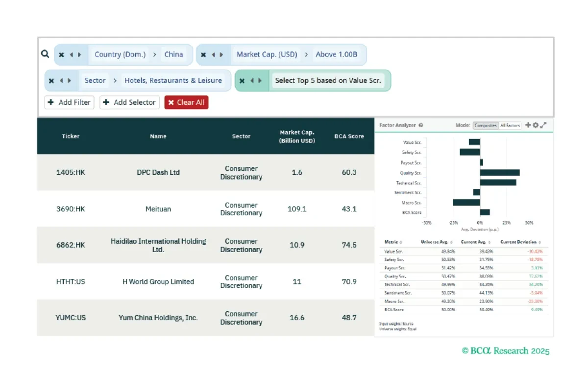This screenshot has width=588, height=369.
Task: Click Sentiment Scr. row in metrics table
Action: (464, 293)
